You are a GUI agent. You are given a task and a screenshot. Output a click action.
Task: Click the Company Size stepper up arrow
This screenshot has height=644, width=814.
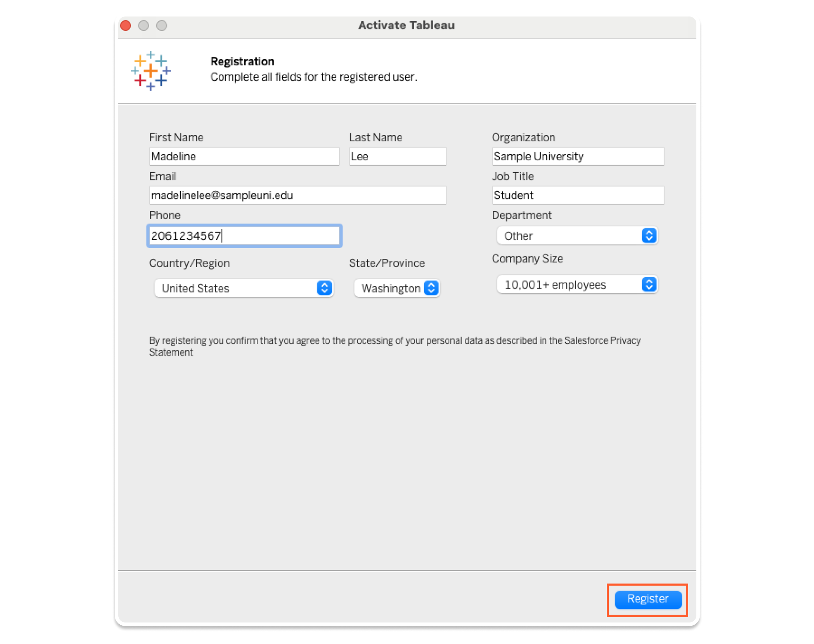pos(649,281)
